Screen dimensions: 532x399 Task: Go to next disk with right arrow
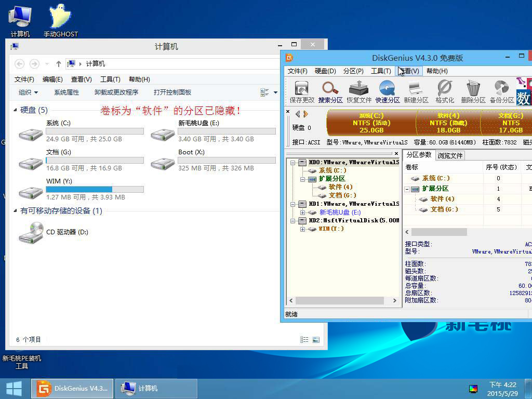tap(305, 114)
